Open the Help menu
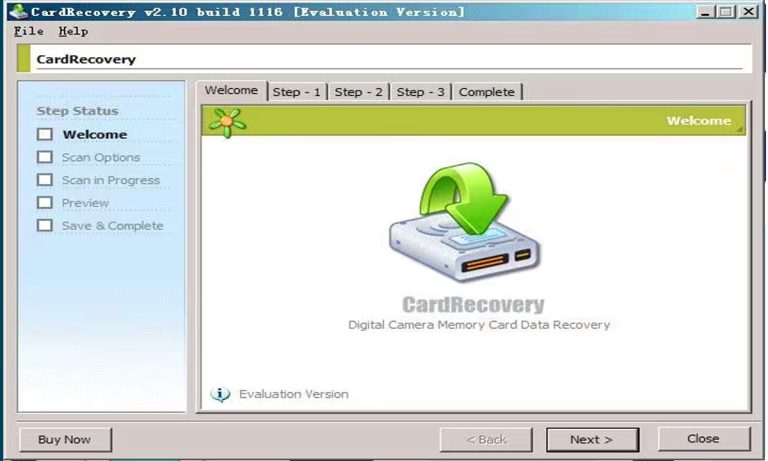Viewport: 768px width, 461px height. [73, 31]
